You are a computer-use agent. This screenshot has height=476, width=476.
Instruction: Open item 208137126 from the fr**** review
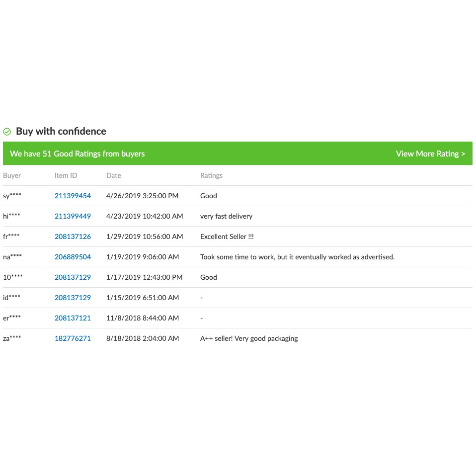coord(73,237)
